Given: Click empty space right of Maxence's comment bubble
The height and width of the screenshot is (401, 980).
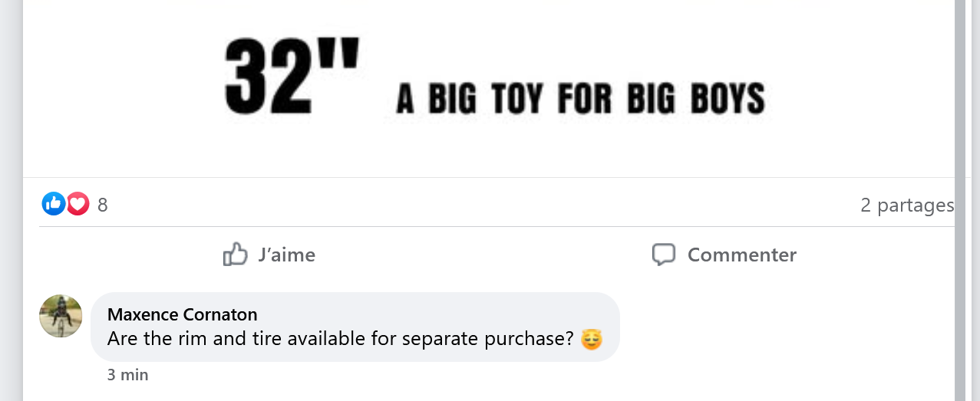Looking at the screenshot, I should 783,327.
